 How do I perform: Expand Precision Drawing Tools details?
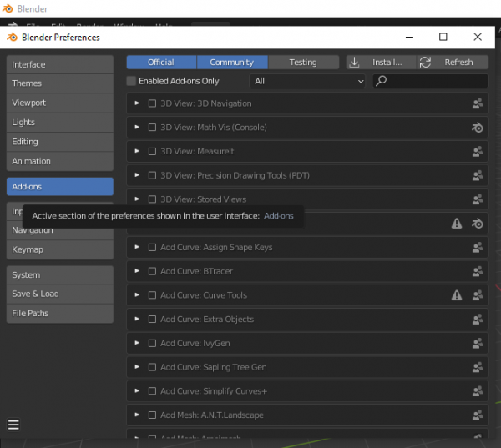tap(137, 175)
